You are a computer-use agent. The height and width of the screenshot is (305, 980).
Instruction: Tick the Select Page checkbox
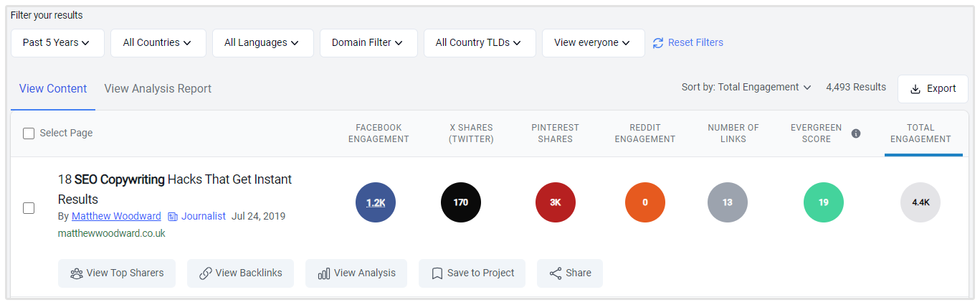(29, 133)
